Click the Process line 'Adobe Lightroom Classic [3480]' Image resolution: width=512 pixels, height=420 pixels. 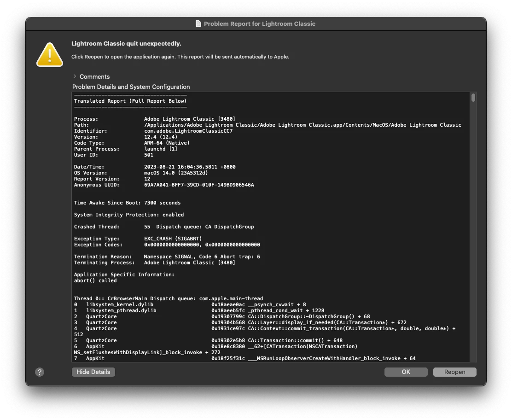pyautogui.click(x=189, y=119)
